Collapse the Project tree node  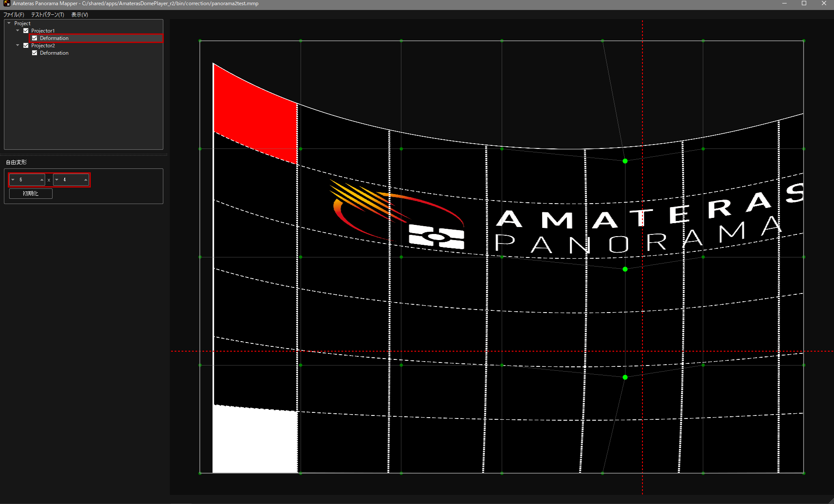(9, 23)
